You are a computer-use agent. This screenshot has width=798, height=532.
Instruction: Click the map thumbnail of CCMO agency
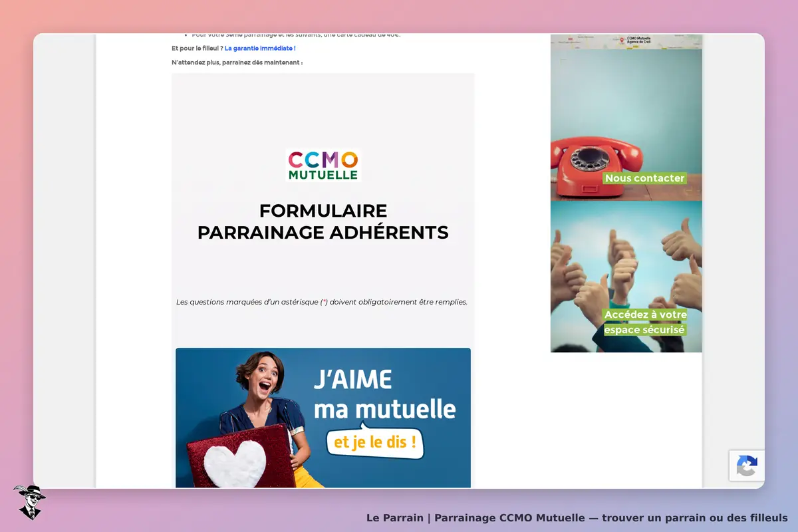[x=626, y=41]
